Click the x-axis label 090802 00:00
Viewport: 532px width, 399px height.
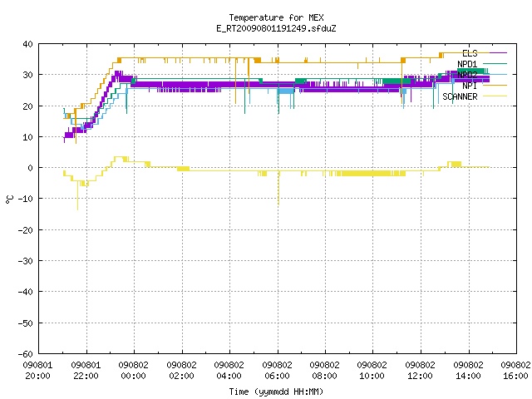pyautogui.click(x=133, y=371)
